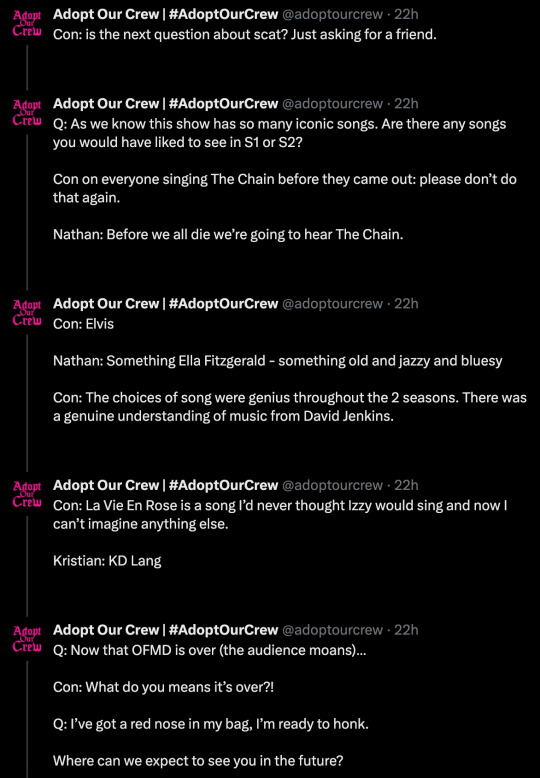Open 22h timestamp of iconic songs tweet
The image size is (540, 778).
pyautogui.click(x=406, y=104)
